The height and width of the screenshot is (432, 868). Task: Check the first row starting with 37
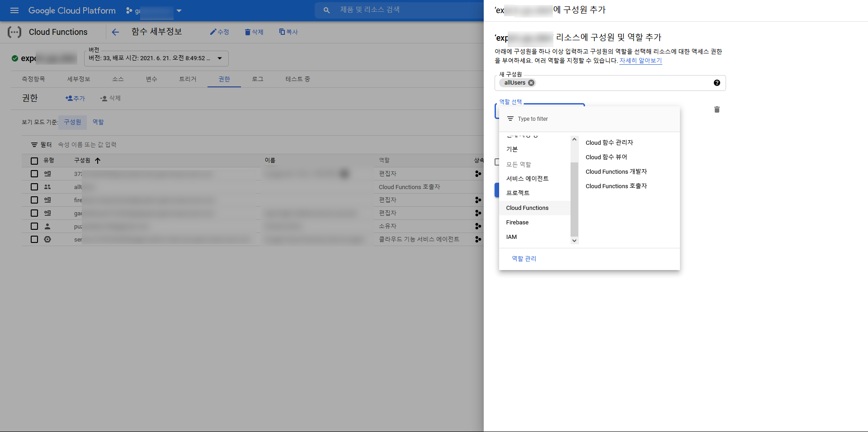click(x=34, y=174)
